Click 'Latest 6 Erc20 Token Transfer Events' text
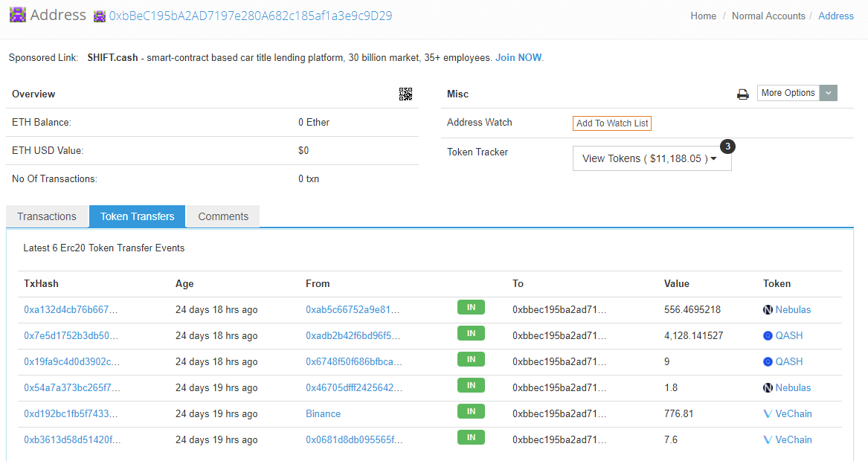868x461 pixels. click(103, 248)
